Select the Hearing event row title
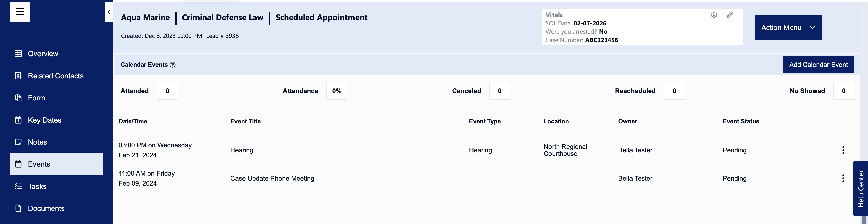The height and width of the screenshot is (224, 868). coord(242,150)
